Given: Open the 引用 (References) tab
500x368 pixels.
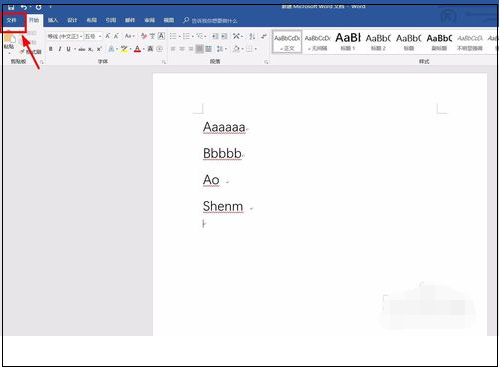Looking at the screenshot, I should click(111, 20).
